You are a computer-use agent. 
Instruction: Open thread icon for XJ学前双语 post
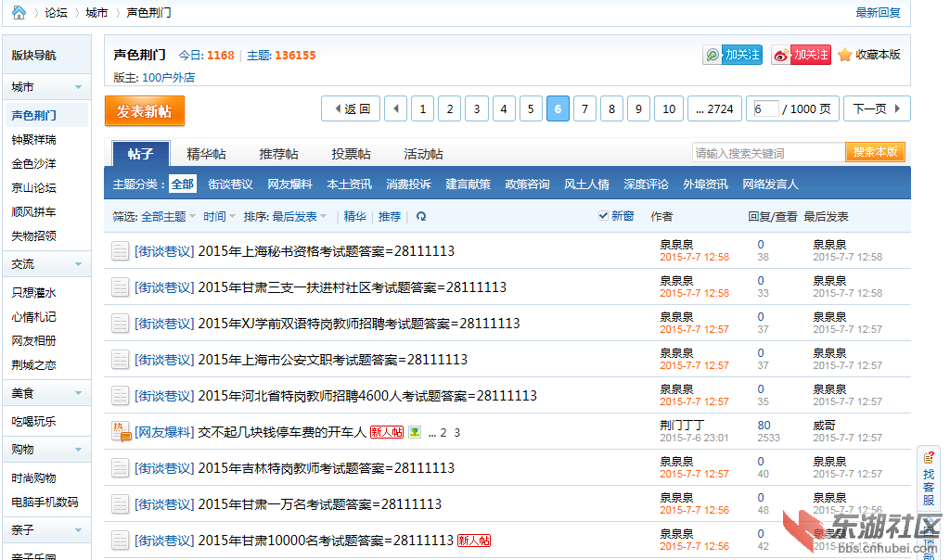coord(120,324)
